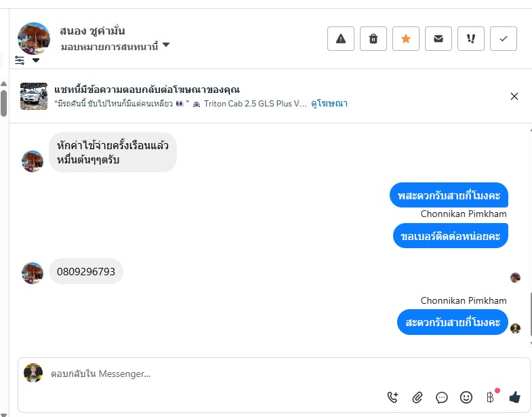The image size is (532, 417).
Task: Toggle the orange star follow-up marker
Action: pyautogui.click(x=406, y=39)
